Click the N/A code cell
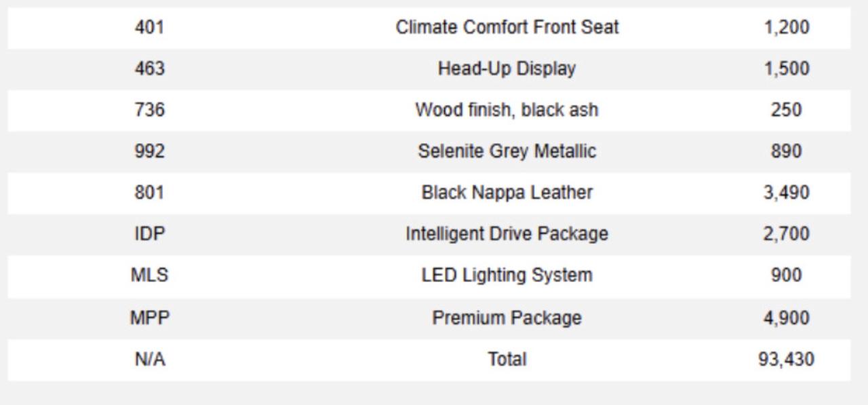Viewport: 868px width, 405px height. click(149, 359)
